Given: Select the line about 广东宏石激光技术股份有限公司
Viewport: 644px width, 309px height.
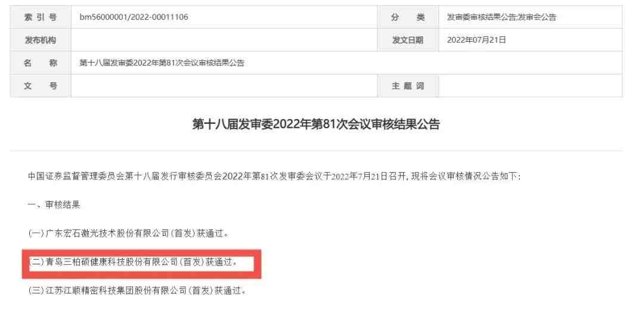Looking at the screenshot, I should (129, 233).
